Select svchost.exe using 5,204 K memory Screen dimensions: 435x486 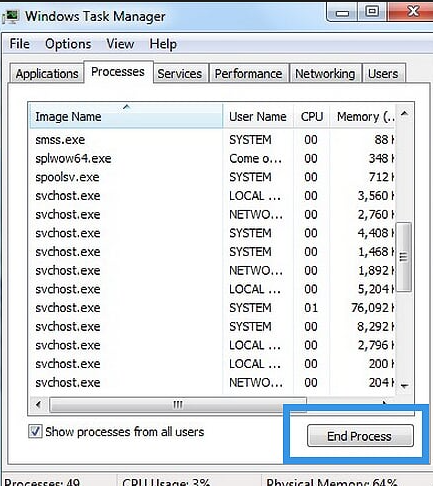(212, 289)
